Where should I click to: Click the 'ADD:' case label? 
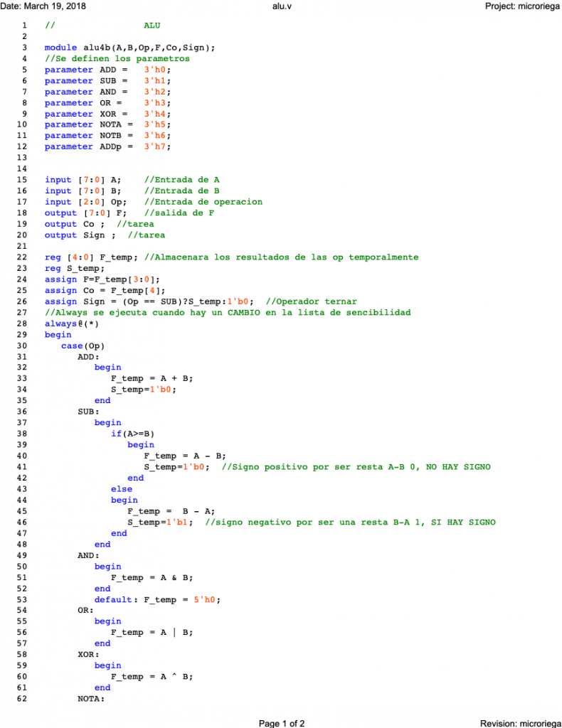[x=88, y=358]
